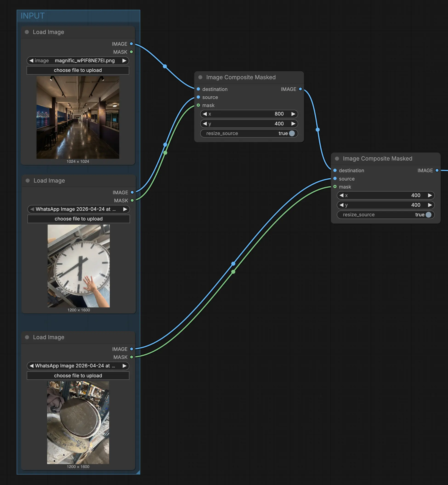Image resolution: width=448 pixels, height=485 pixels.
Task: Choose file to upload in bottom Load Image
Action: pyautogui.click(x=78, y=375)
